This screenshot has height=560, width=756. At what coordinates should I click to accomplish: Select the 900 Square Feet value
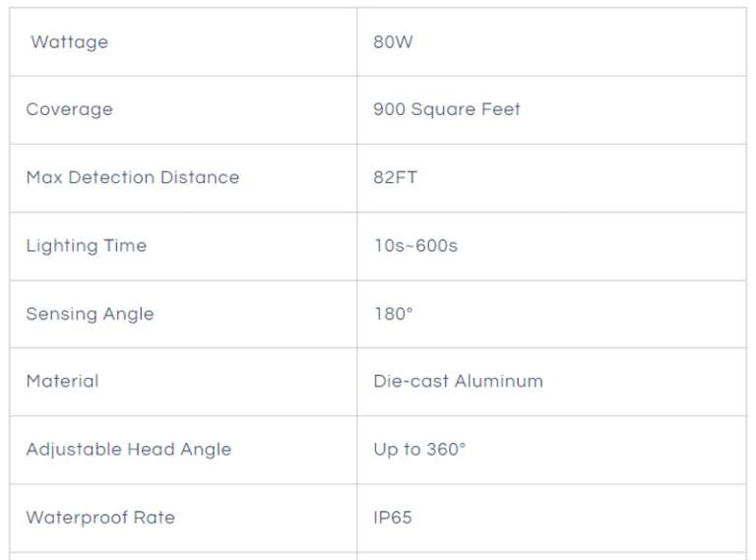click(x=446, y=109)
